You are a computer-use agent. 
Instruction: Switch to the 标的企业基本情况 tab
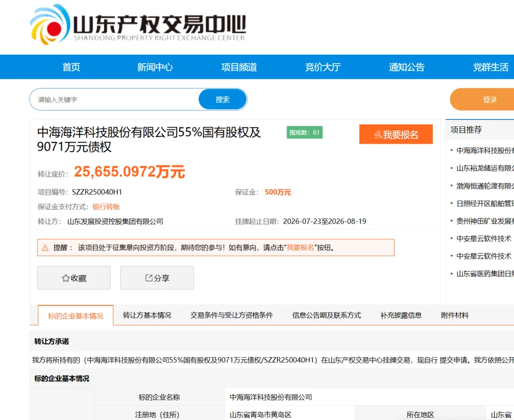pyautogui.click(x=76, y=315)
